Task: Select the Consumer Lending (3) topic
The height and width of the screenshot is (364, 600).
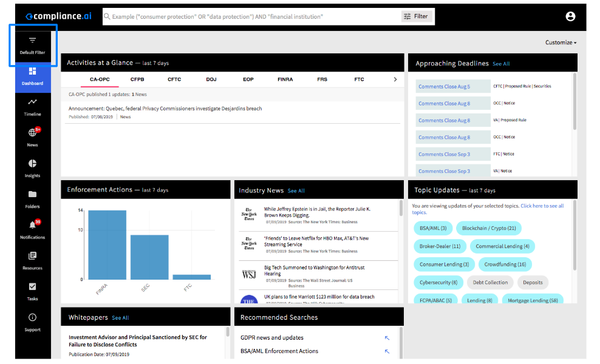Action: (445, 265)
